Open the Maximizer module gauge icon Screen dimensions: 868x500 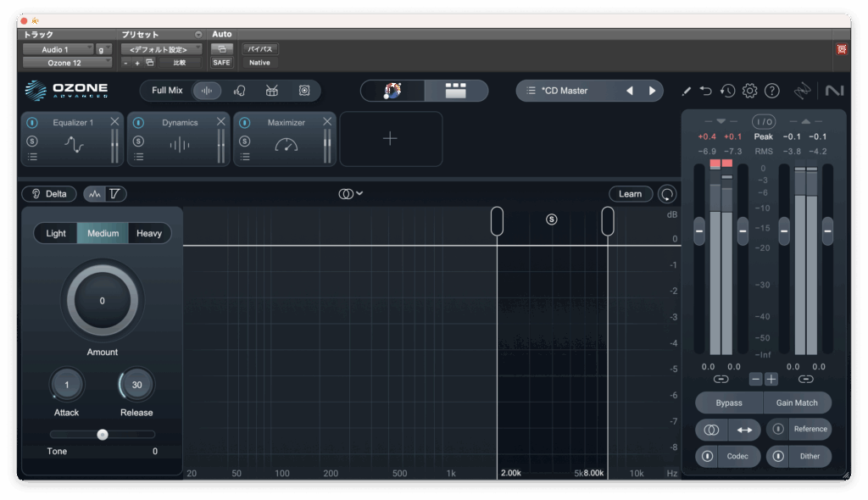coord(287,145)
